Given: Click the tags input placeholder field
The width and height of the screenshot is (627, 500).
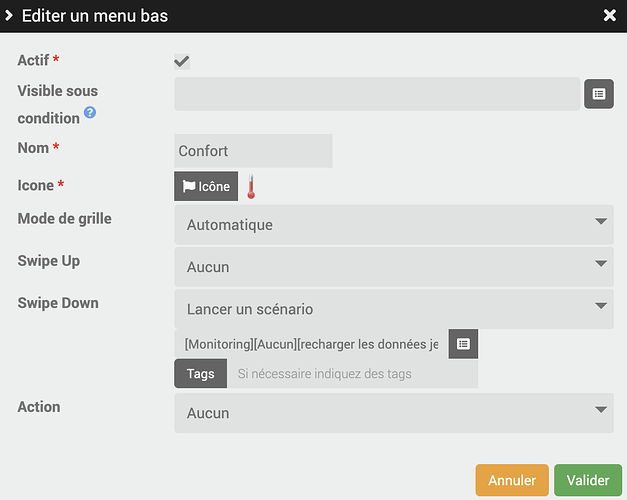Looking at the screenshot, I should point(352,374).
